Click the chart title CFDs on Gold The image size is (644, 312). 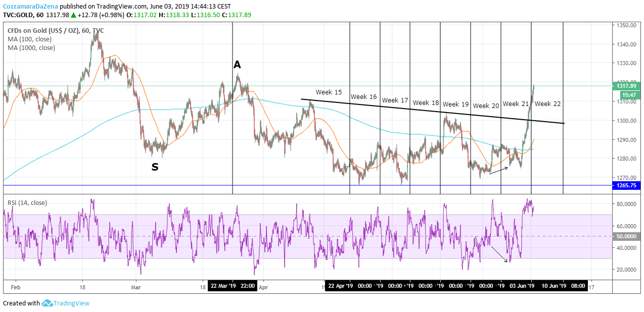pyautogui.click(x=56, y=31)
